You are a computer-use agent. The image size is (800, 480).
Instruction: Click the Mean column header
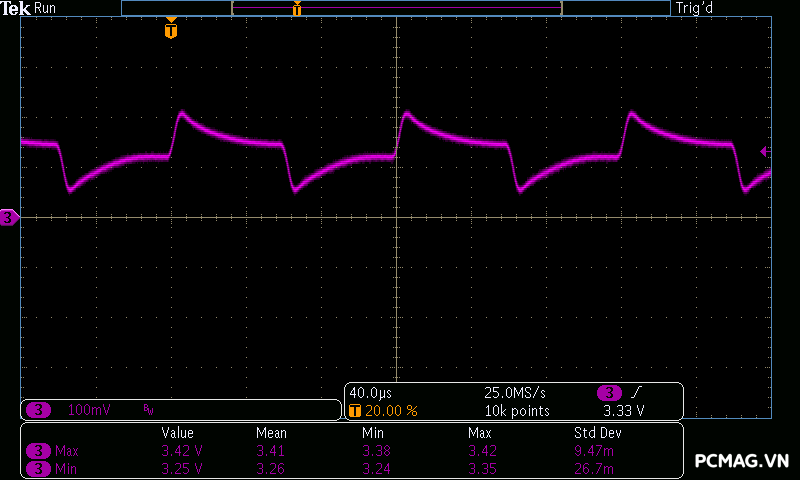(271, 433)
